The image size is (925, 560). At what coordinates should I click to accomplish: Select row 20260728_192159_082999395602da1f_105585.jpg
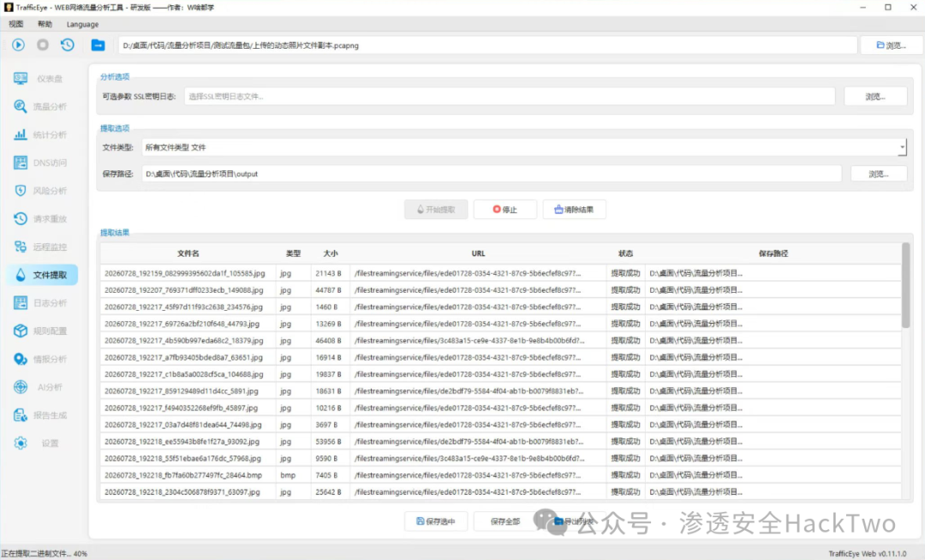(x=501, y=273)
